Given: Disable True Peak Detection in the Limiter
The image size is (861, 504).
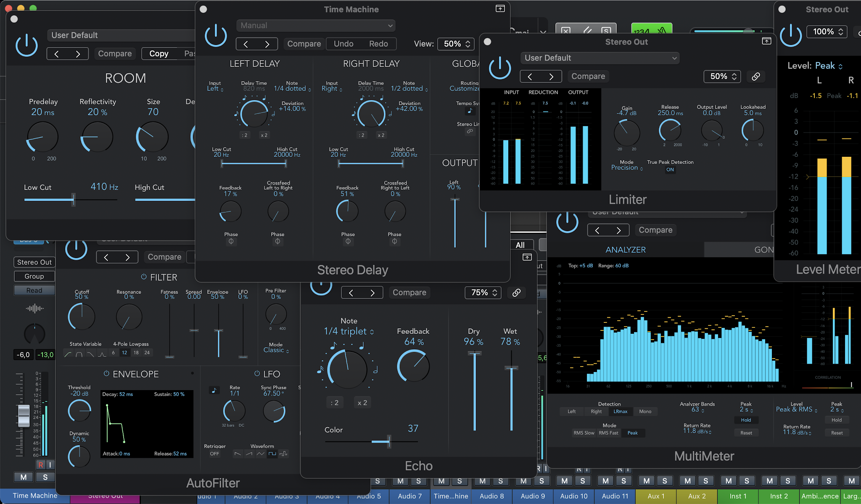Looking at the screenshot, I should 670,169.
